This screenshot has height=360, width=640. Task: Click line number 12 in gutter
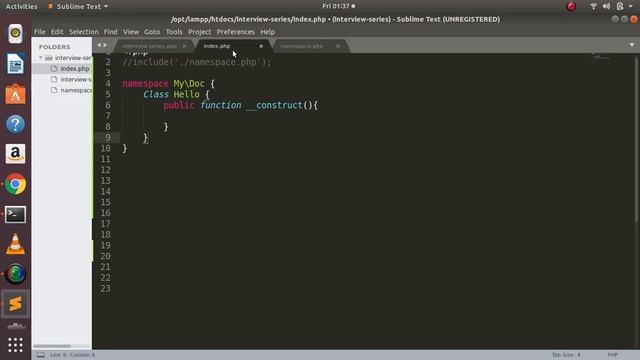[x=105, y=170]
